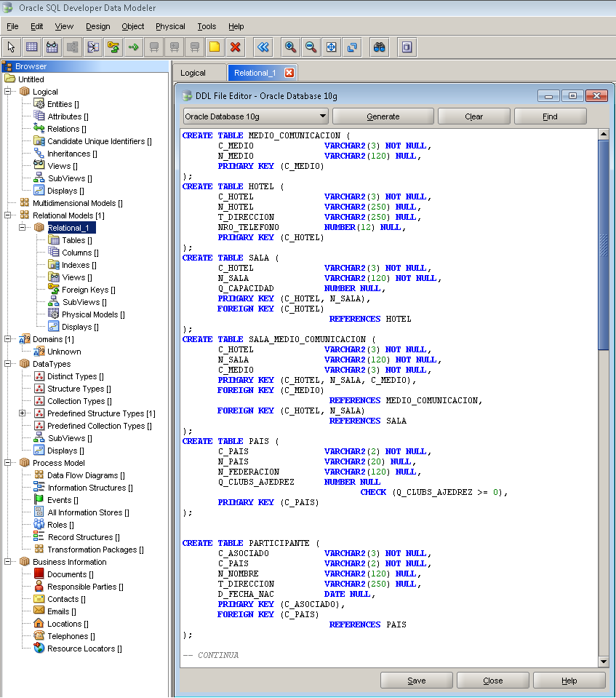
Task: Open the Physical menu
Action: (x=170, y=26)
